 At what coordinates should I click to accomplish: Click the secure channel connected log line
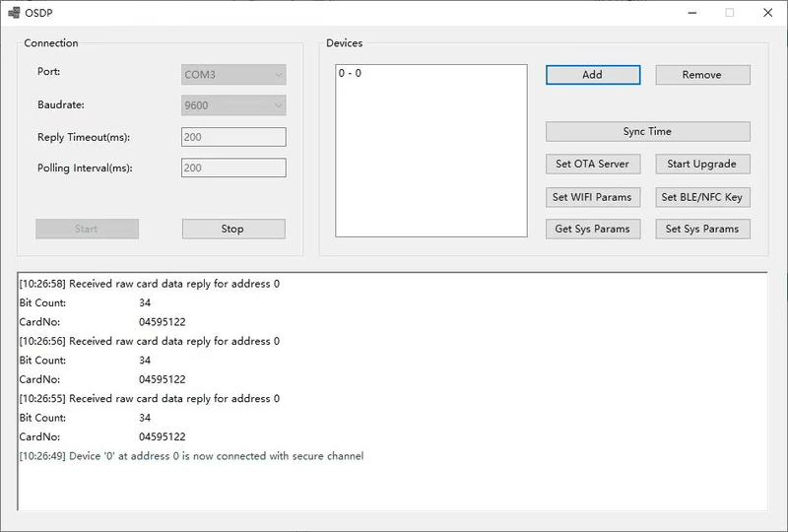click(x=191, y=456)
